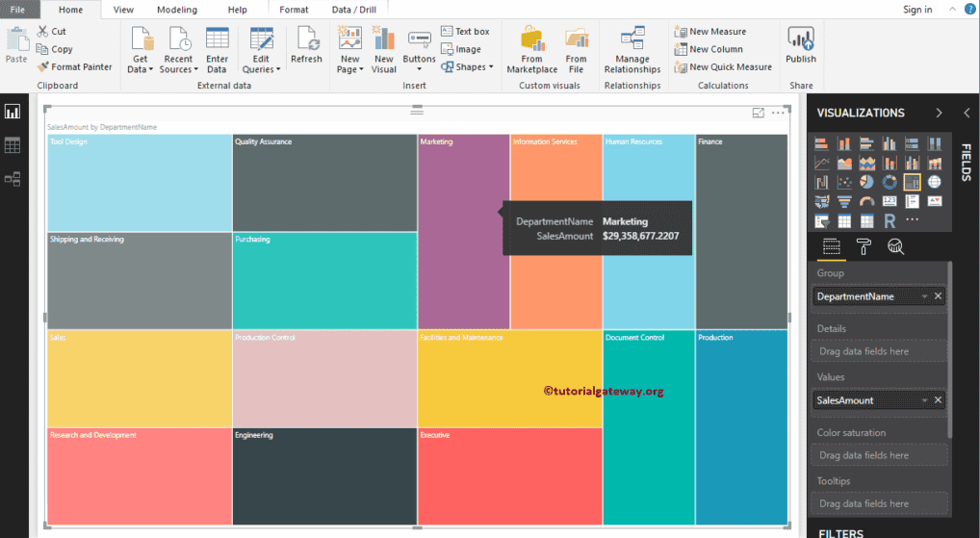Open DepartmentName field options arrow
This screenshot has height=538, width=980.
(x=924, y=296)
